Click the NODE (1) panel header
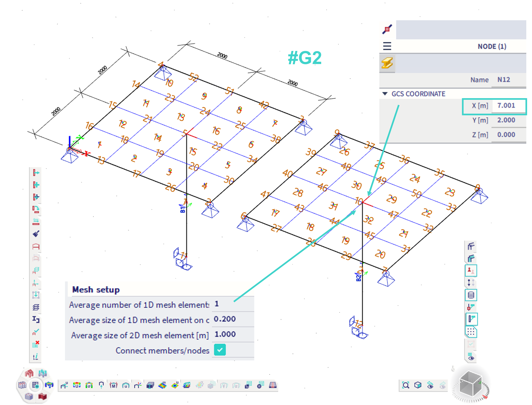532x405 pixels. coord(492,46)
